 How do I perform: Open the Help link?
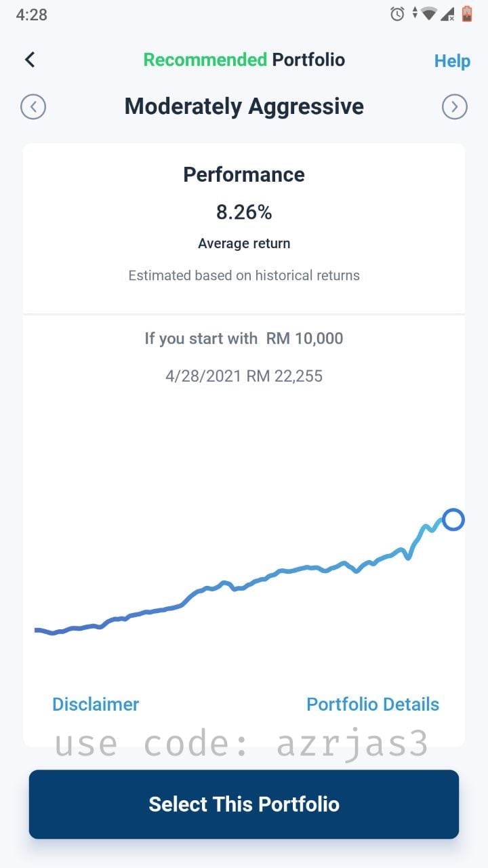point(452,61)
